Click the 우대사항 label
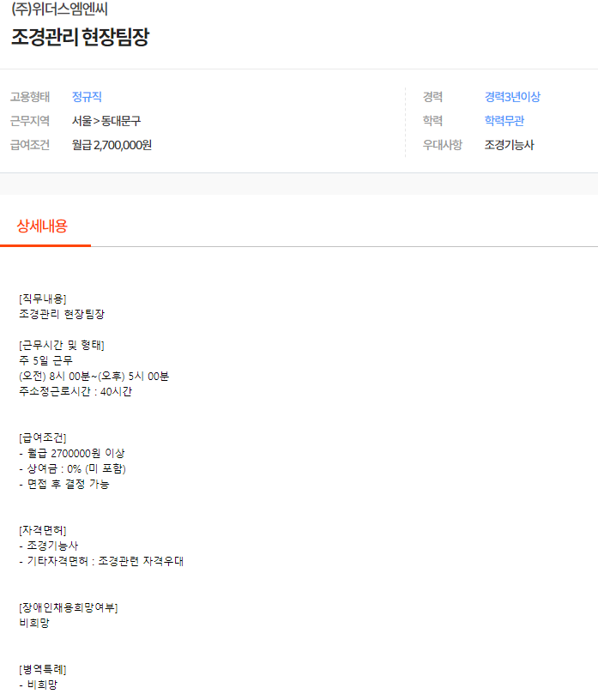 [443, 145]
